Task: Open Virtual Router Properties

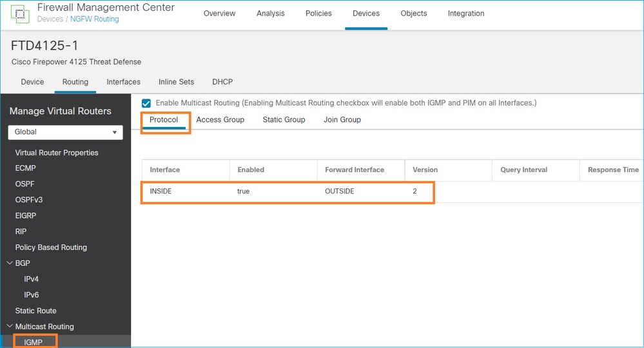Action: point(57,153)
